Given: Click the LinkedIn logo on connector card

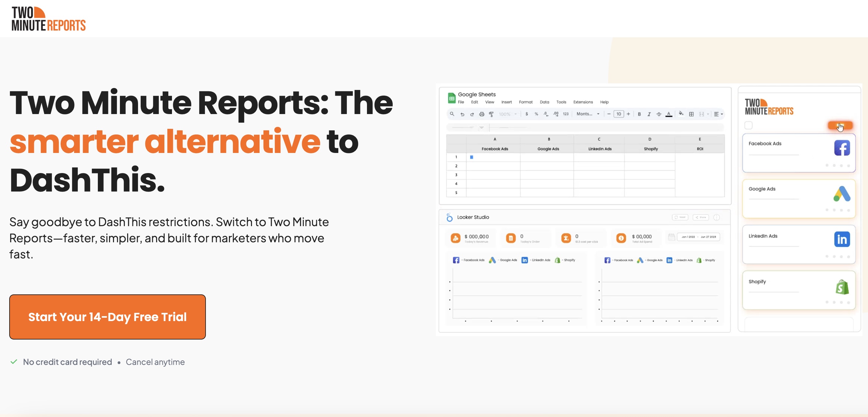Looking at the screenshot, I should [x=842, y=239].
